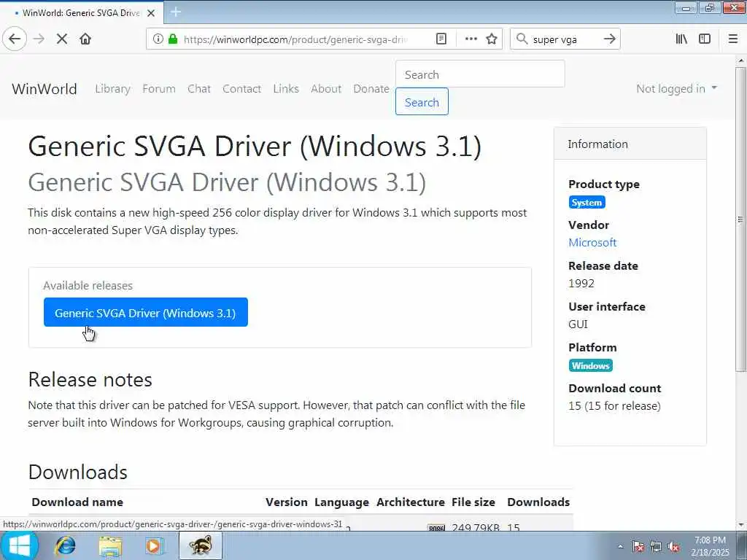The width and height of the screenshot is (747, 560).
Task: Expand the Not logged in dropdown
Action: coord(676,88)
